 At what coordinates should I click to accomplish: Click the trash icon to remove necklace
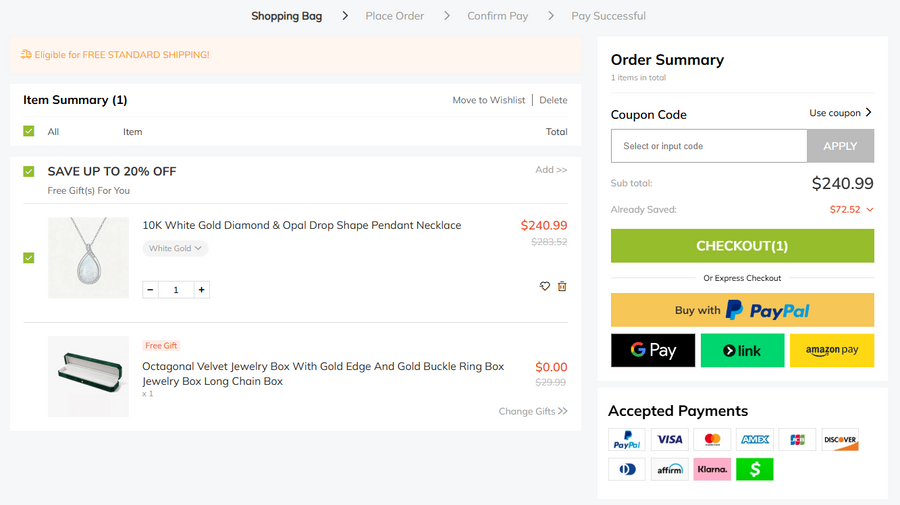pos(562,286)
